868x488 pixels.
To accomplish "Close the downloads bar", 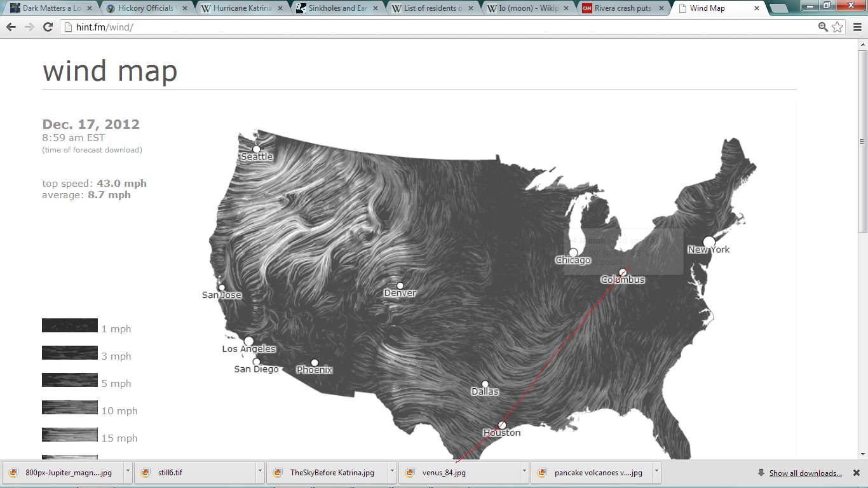I will 856,473.
